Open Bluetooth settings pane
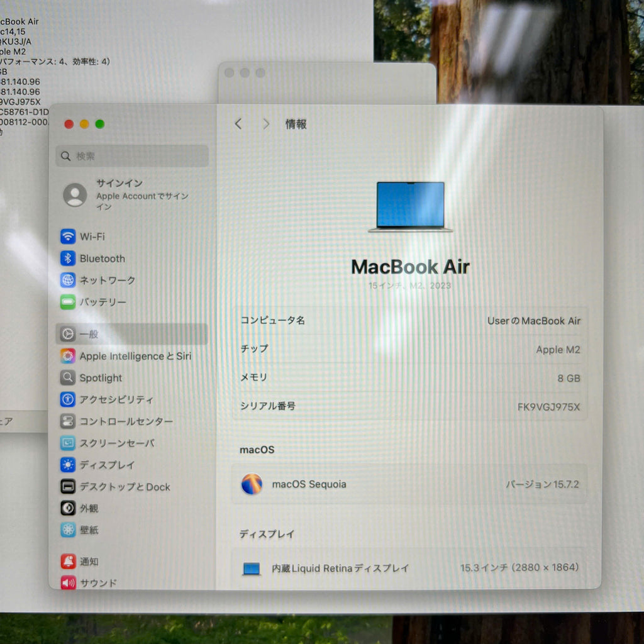644x644 pixels. click(102, 258)
